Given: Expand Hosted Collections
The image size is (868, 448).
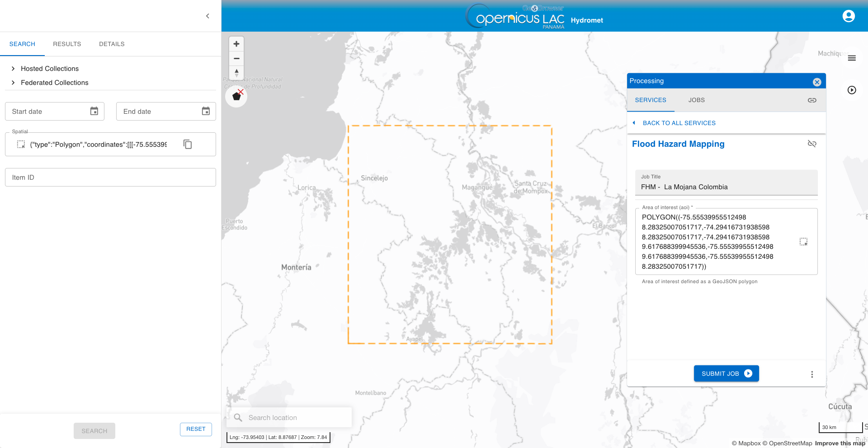Looking at the screenshot, I should click(x=50, y=69).
